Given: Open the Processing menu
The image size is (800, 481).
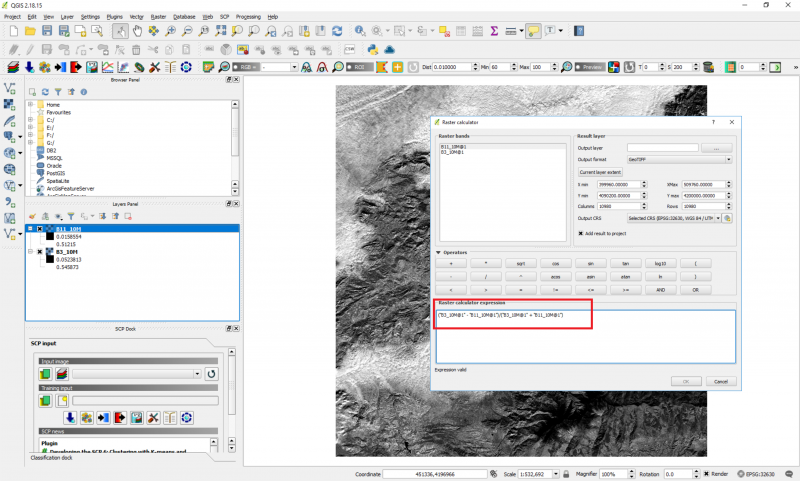Looking at the screenshot, I should click(x=248, y=17).
